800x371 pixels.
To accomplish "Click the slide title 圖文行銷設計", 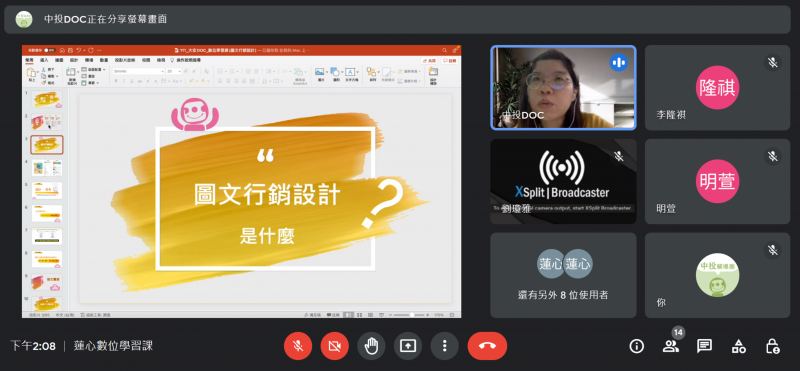I will [x=267, y=195].
